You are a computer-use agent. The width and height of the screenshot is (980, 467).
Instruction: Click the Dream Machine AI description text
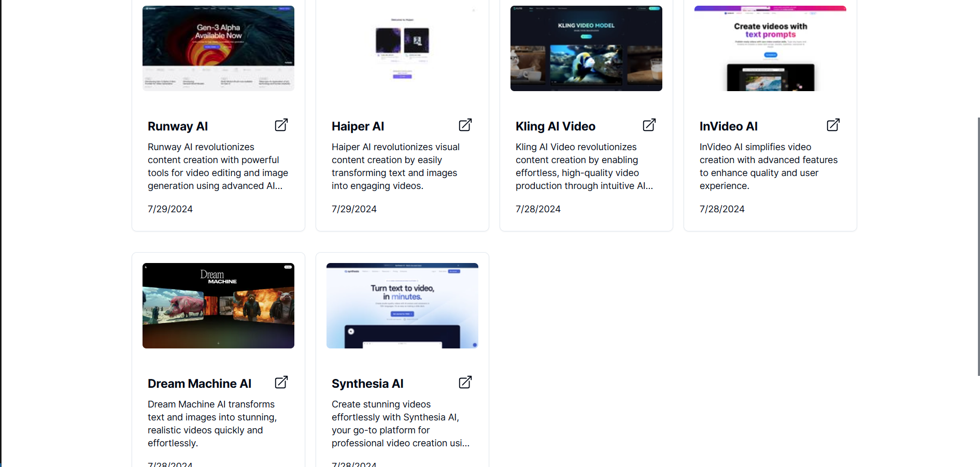point(212,424)
